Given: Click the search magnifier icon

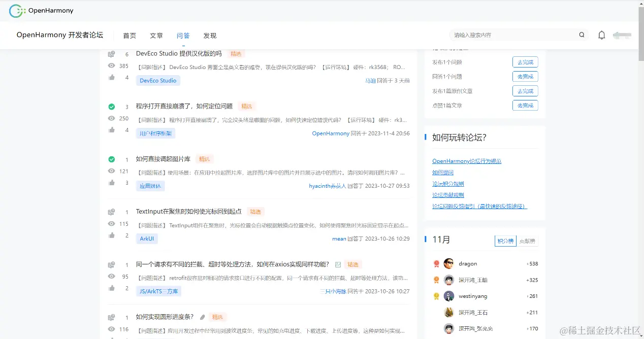Looking at the screenshot, I should click(582, 35).
